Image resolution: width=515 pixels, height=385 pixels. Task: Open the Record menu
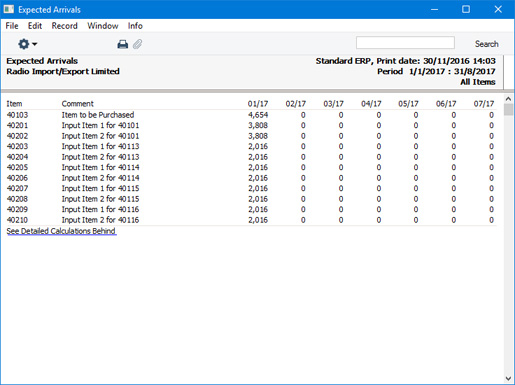click(64, 26)
